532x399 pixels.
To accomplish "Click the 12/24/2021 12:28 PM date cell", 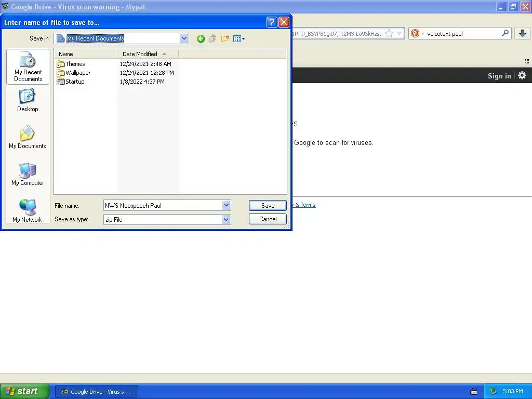I will pyautogui.click(x=147, y=73).
